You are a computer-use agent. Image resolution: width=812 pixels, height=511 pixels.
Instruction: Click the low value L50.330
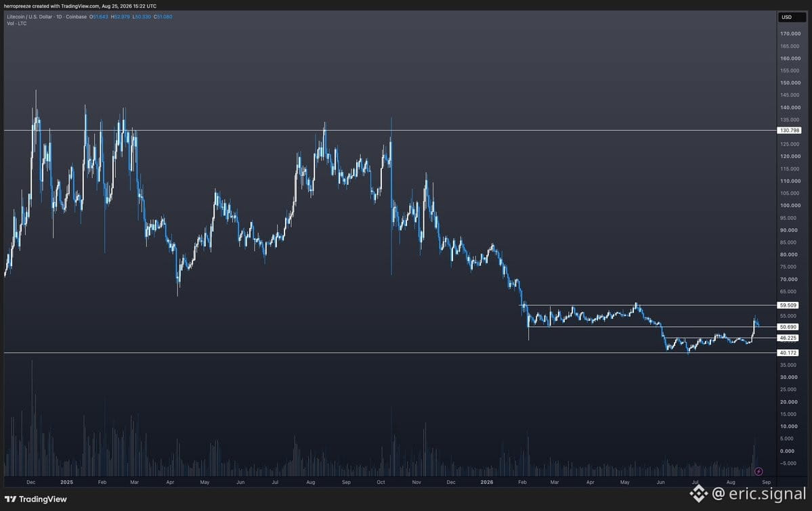142,16
